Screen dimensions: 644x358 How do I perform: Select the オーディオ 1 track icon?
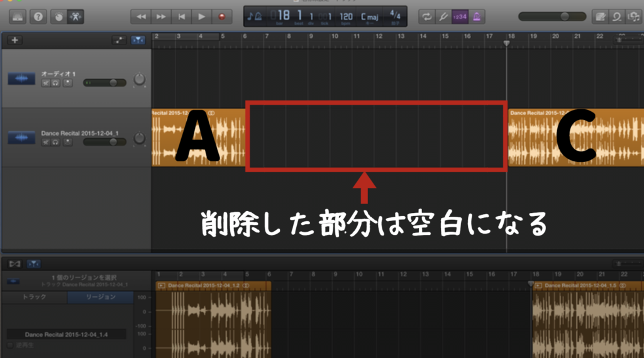coord(21,79)
